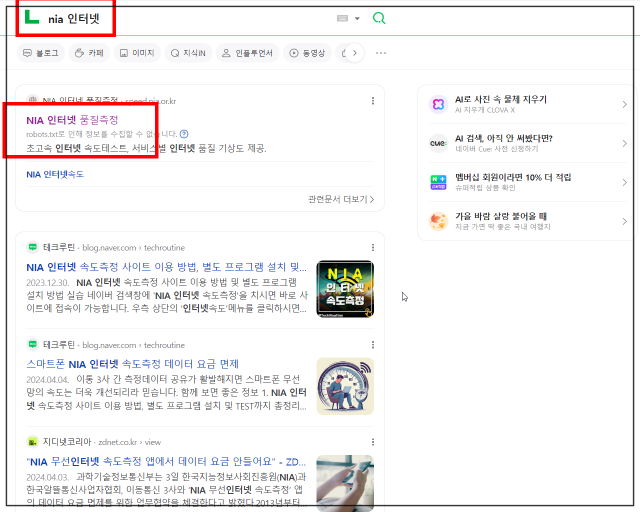
Task: Switch to the 인플루언서 tab
Action: point(247,53)
